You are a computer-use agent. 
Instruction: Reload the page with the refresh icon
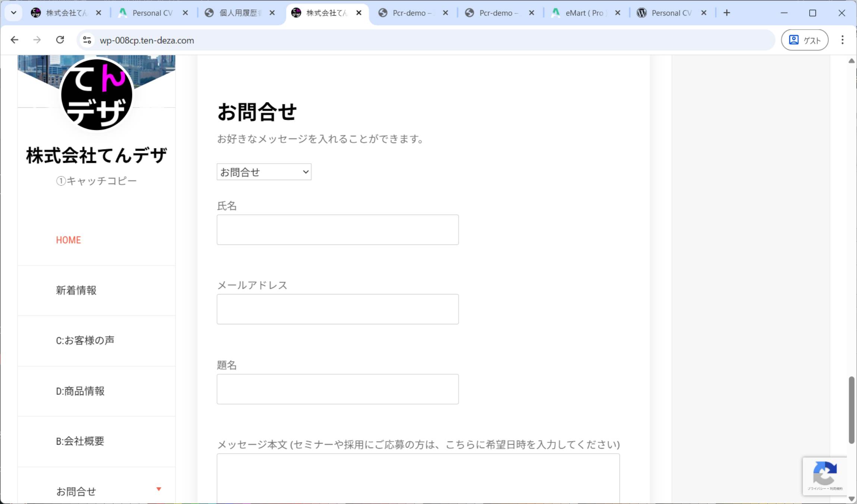coord(60,40)
